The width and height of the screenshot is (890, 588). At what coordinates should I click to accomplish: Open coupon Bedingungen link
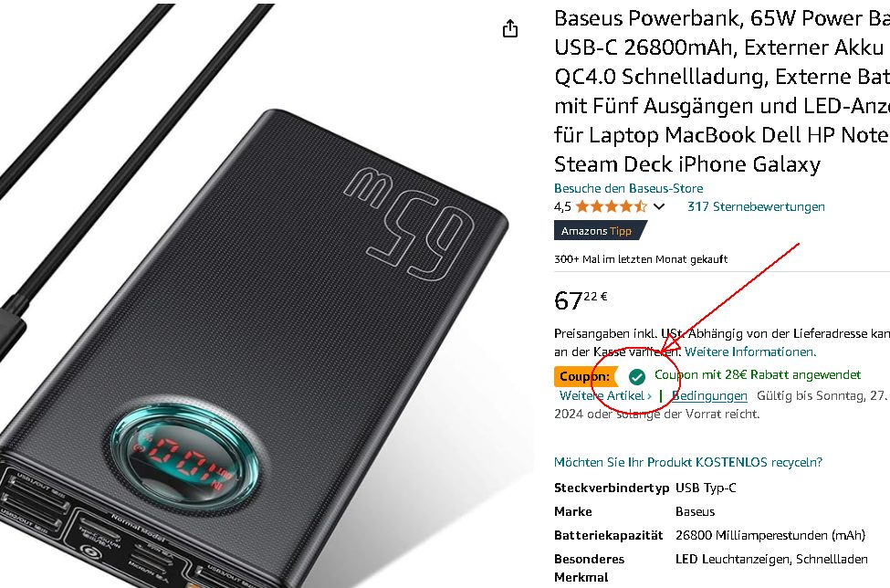pyautogui.click(x=709, y=395)
